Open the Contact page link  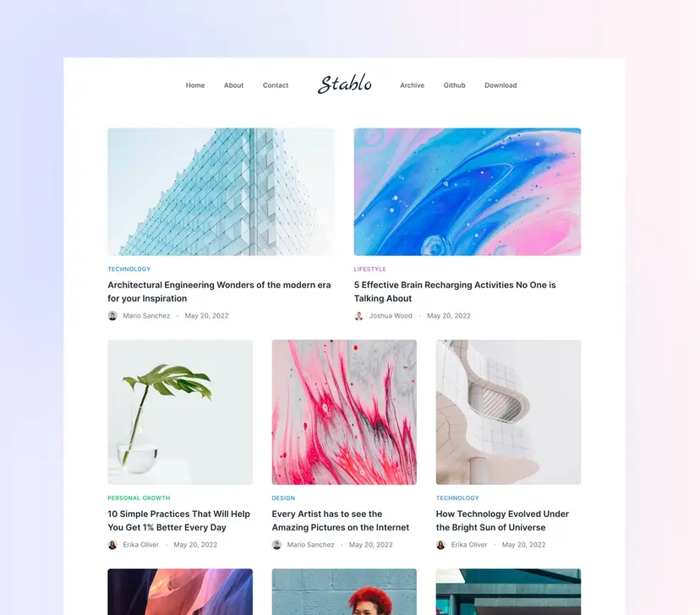pyautogui.click(x=276, y=85)
